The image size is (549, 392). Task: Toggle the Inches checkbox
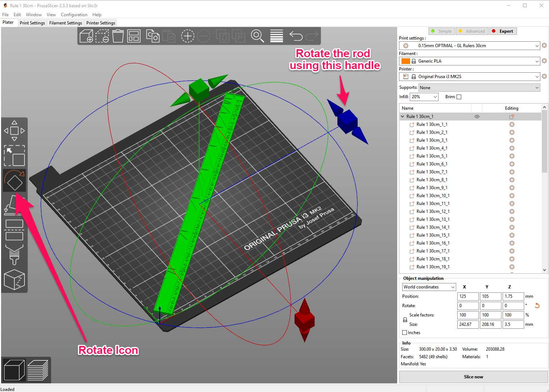[x=405, y=333]
